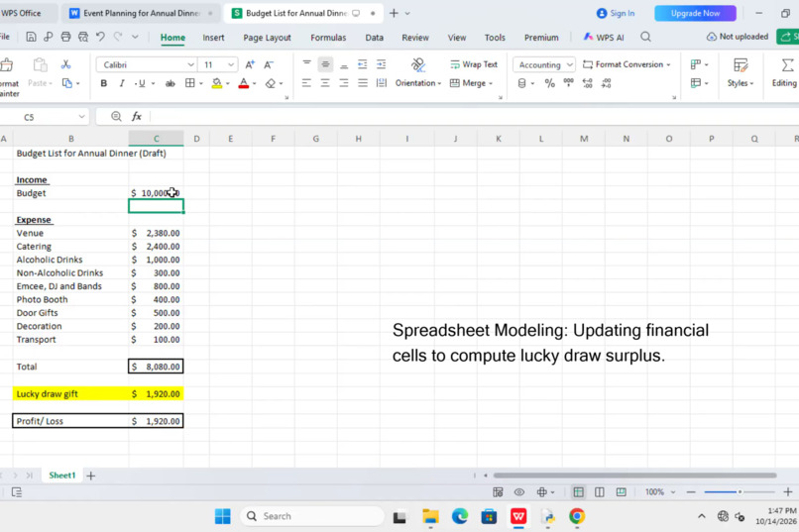
Task: Switch to Review tab
Action: click(415, 38)
